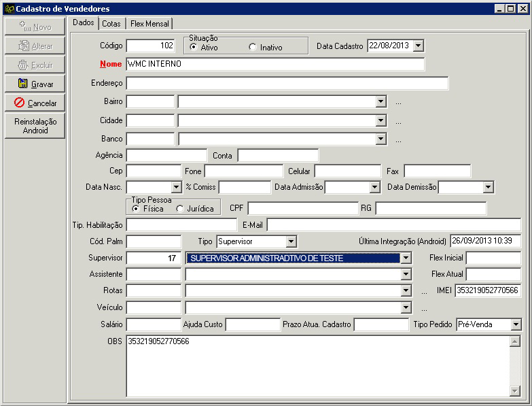Open the Data Cadastro date picker
Viewport: 532px width, 406px height.
click(418, 46)
